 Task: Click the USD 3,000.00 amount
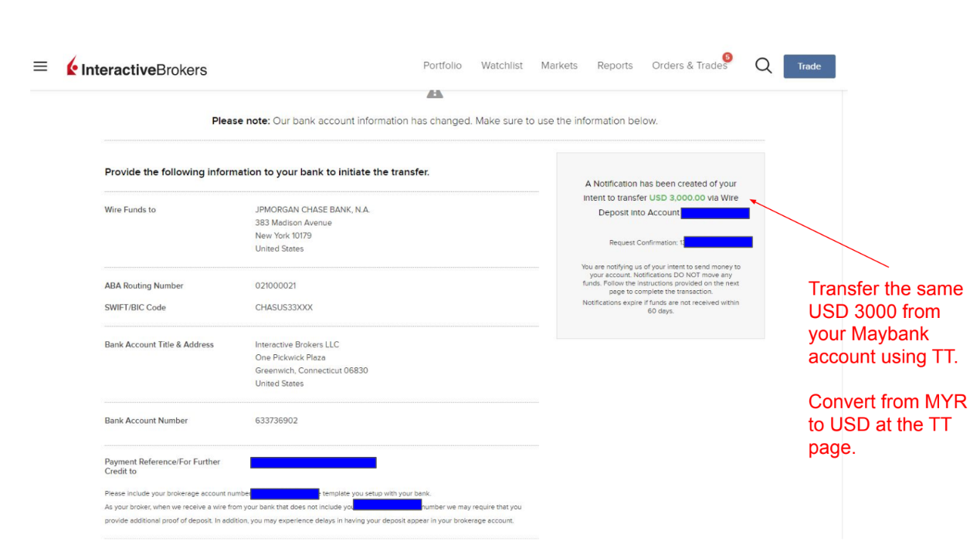pyautogui.click(x=677, y=198)
